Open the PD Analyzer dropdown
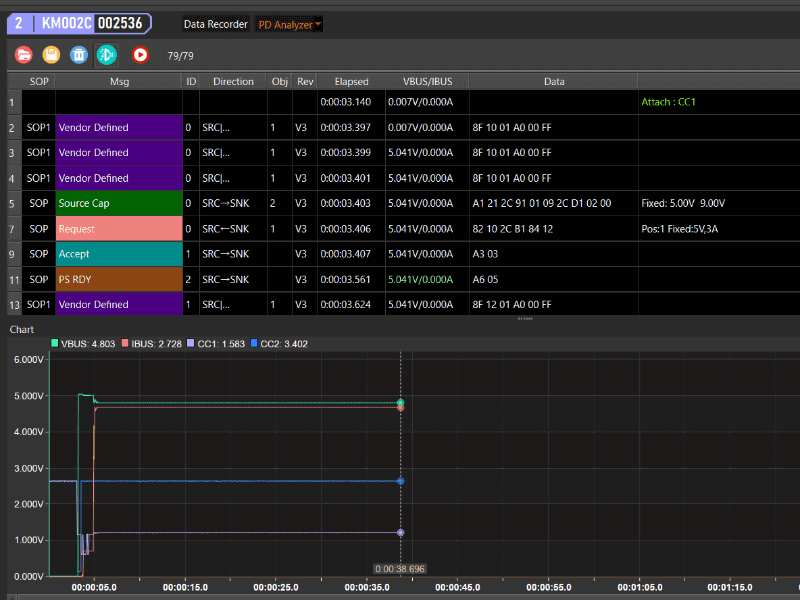Image resolution: width=800 pixels, height=600 pixels. pyautogui.click(x=290, y=24)
